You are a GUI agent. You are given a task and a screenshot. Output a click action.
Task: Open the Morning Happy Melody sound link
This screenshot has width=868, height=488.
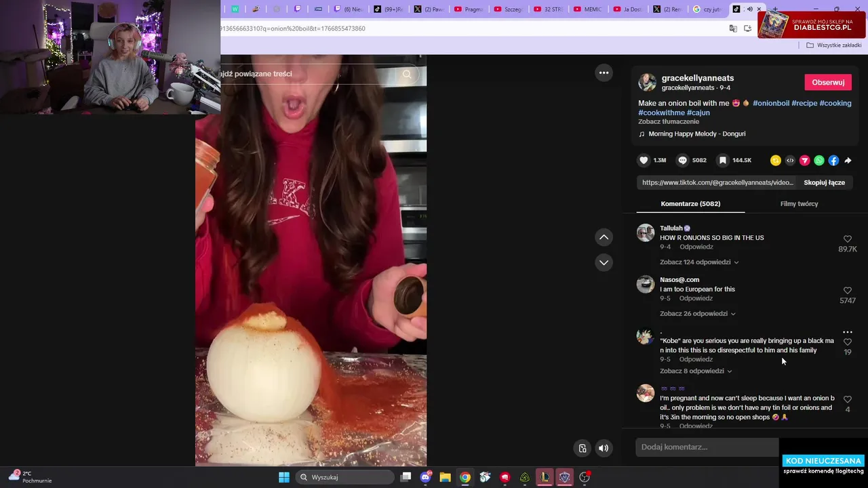pyautogui.click(x=696, y=134)
